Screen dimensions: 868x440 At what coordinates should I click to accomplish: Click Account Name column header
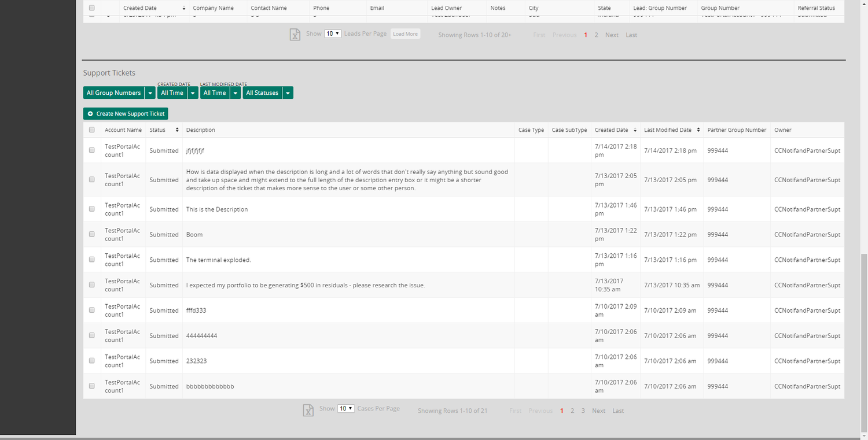[123, 130]
